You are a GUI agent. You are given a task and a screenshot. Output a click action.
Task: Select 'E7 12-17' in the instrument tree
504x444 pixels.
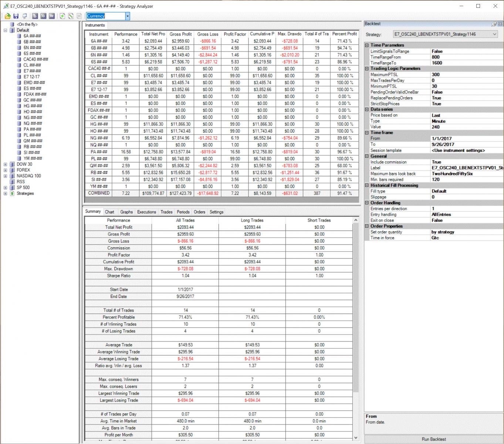click(32, 77)
